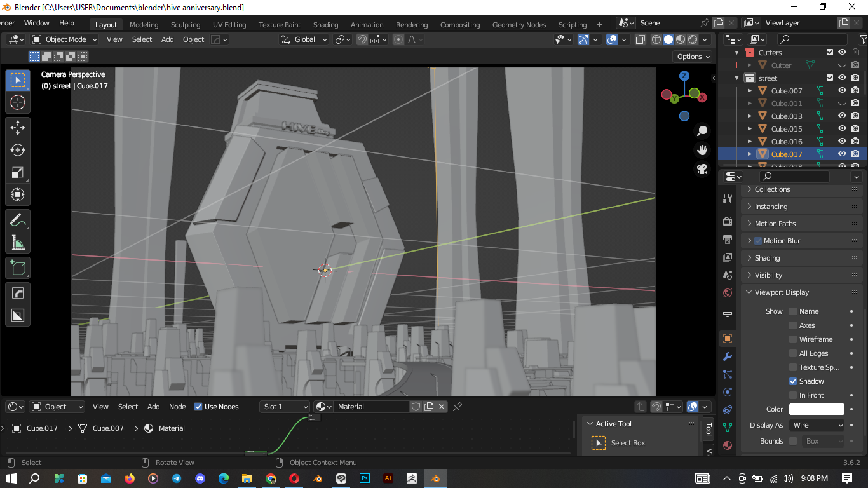Viewport: 868px width, 488px height.
Task: Hide Cube.007 with its eye icon
Action: 842,91
